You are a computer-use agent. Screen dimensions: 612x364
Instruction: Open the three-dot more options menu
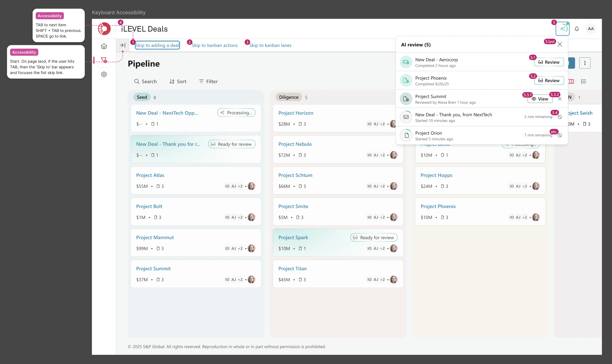tap(585, 63)
